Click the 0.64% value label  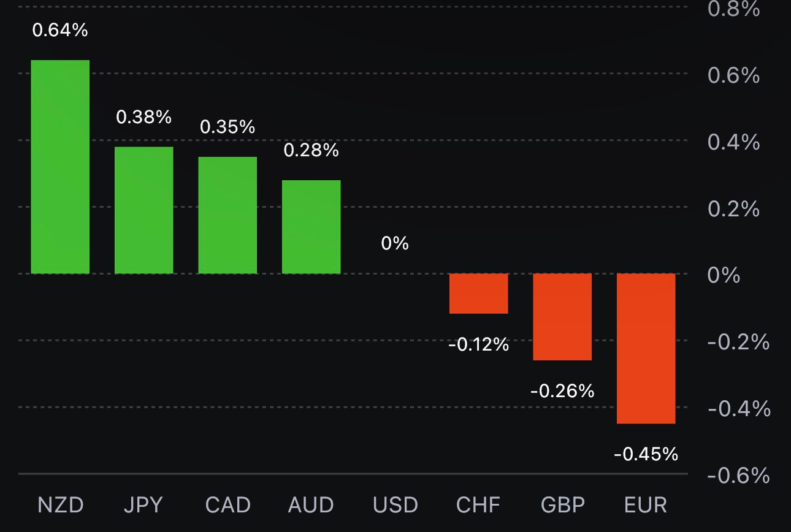[60, 30]
